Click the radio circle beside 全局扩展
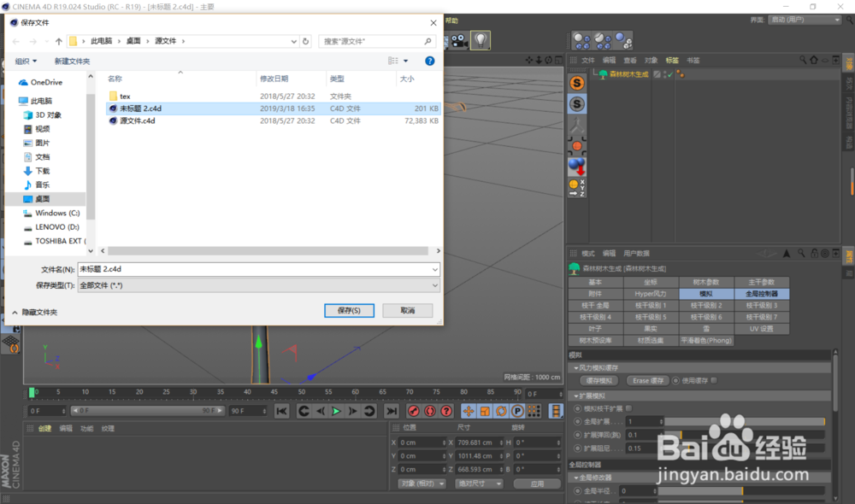 tap(577, 422)
